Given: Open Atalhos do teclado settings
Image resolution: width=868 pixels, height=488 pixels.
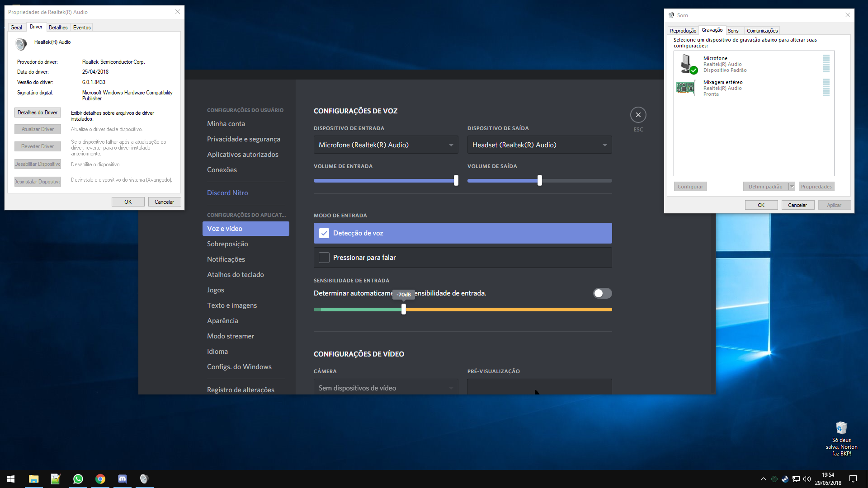Looking at the screenshot, I should coord(245,275).
